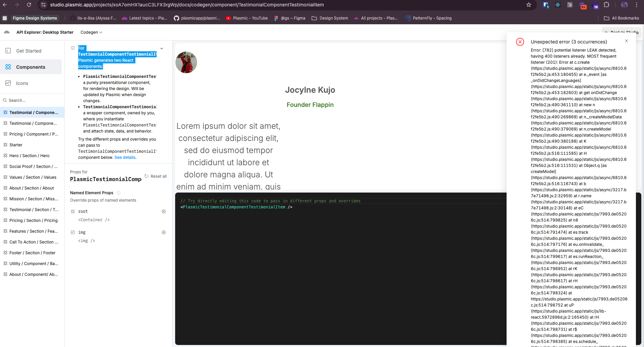This screenshot has height=347, width=644.
Task: Click the Reset all button
Action: (156, 176)
